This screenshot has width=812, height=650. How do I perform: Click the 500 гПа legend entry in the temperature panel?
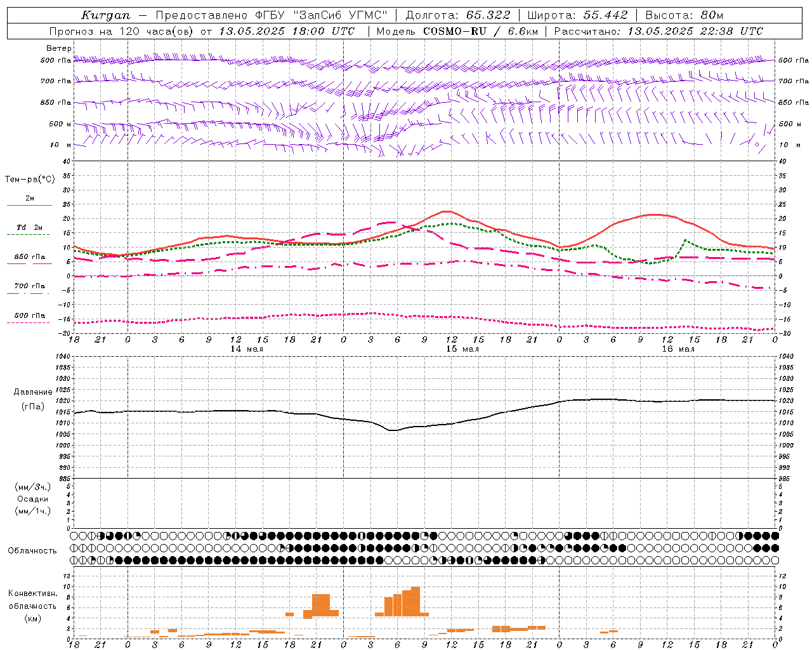(30, 315)
